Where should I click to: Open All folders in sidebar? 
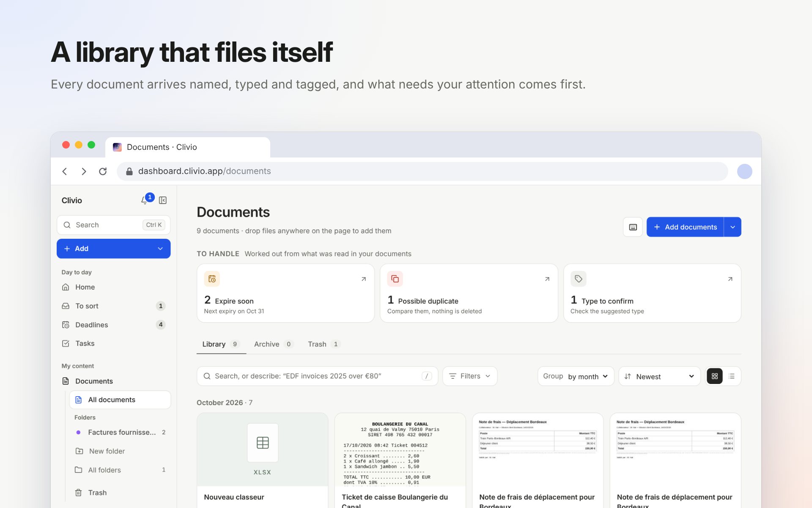tap(120, 470)
